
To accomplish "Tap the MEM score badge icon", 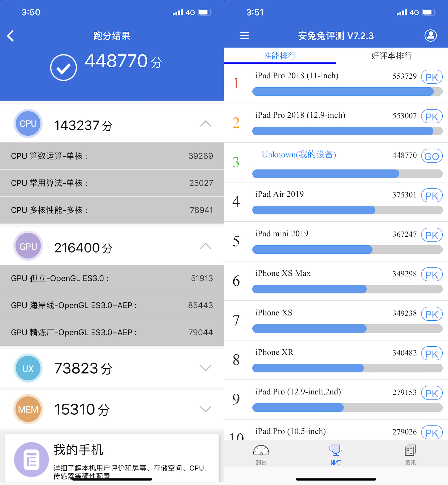I will coord(28,409).
